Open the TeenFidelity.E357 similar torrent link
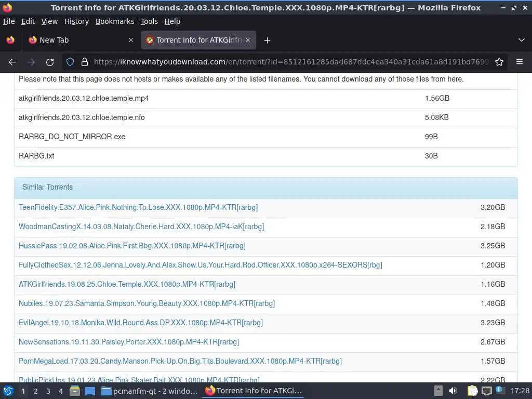 [x=138, y=207]
